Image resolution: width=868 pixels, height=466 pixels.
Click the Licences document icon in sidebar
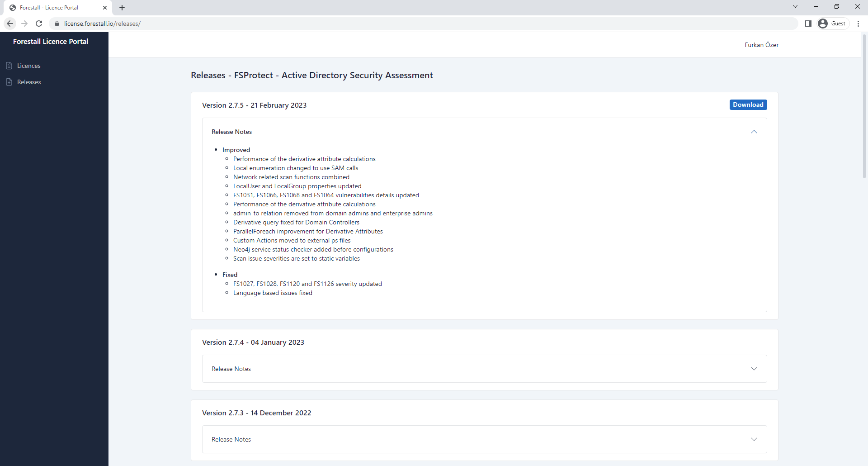[x=9, y=66]
